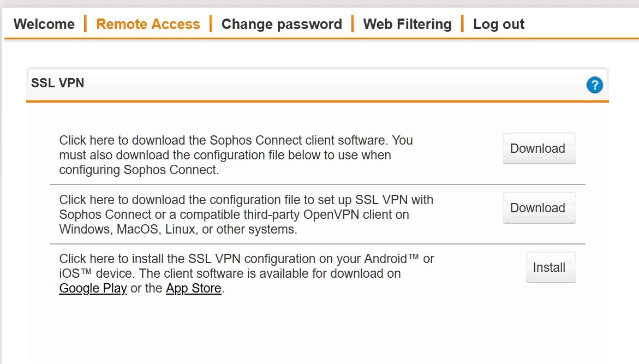Click Log out in the navigation
639x364 pixels.
[498, 24]
